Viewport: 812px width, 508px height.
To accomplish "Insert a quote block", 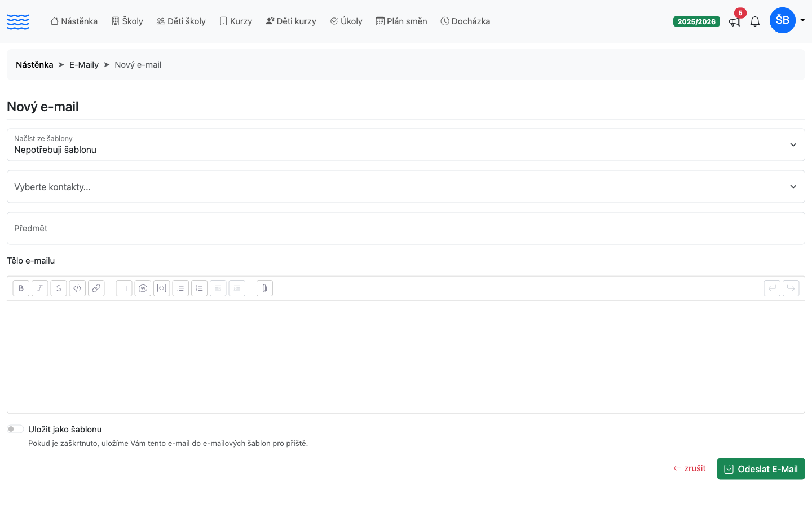I will (x=143, y=288).
